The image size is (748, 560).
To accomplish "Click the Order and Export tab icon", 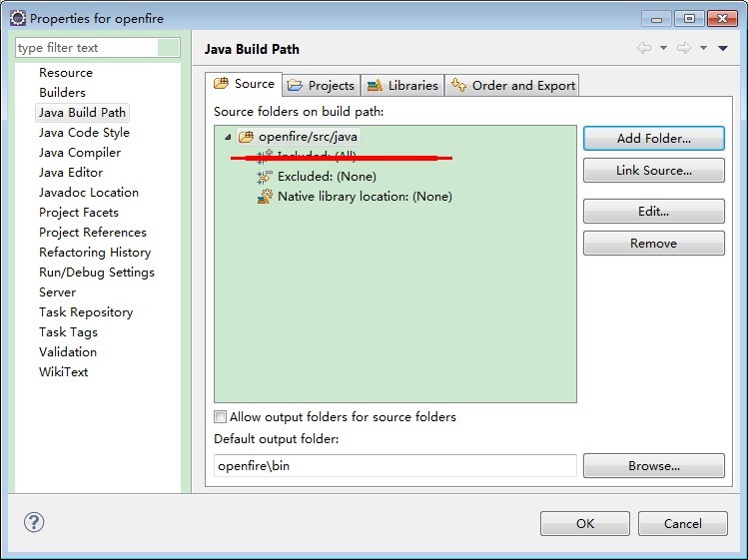I will (458, 85).
